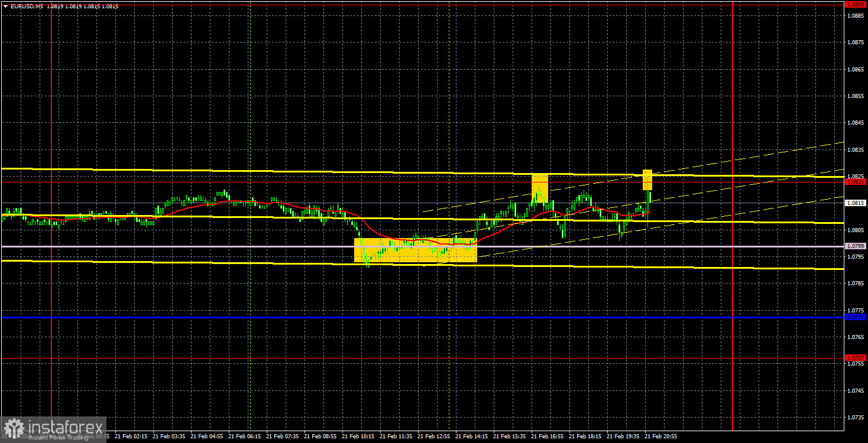Click the 1.0845 value on price scale
The image size is (868, 443).
(855, 123)
